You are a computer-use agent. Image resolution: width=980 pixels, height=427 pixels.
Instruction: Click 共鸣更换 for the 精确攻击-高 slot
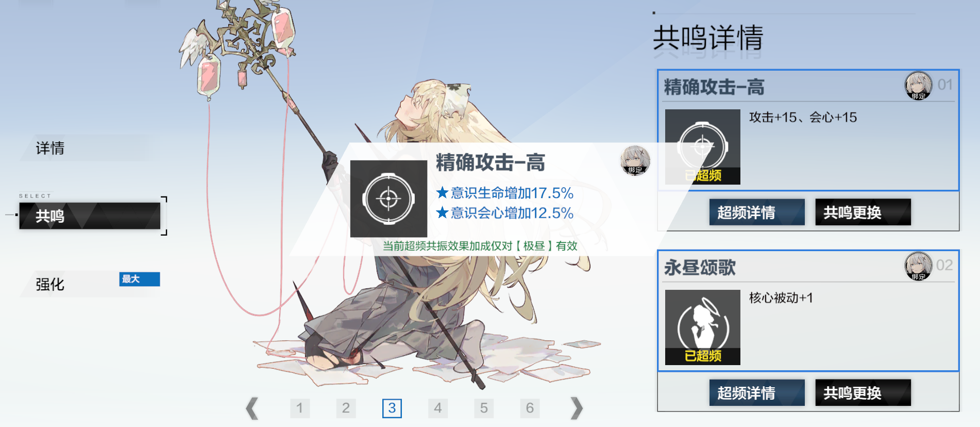coord(863,212)
